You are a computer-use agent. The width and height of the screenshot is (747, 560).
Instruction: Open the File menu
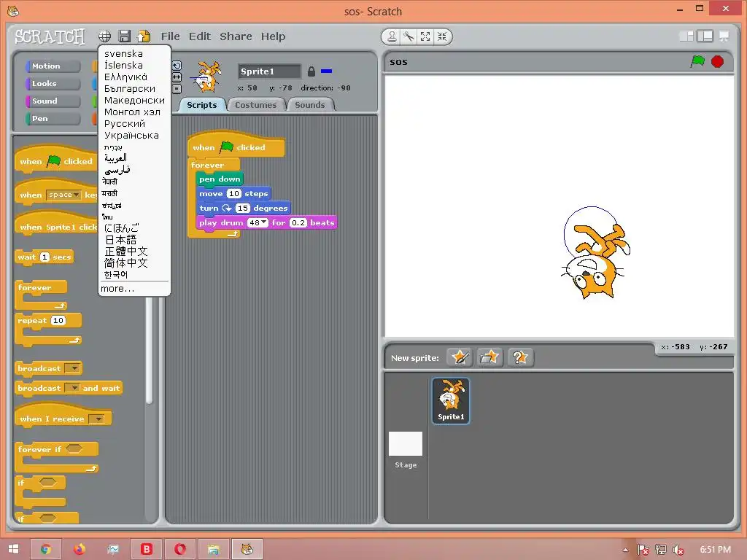pos(170,36)
